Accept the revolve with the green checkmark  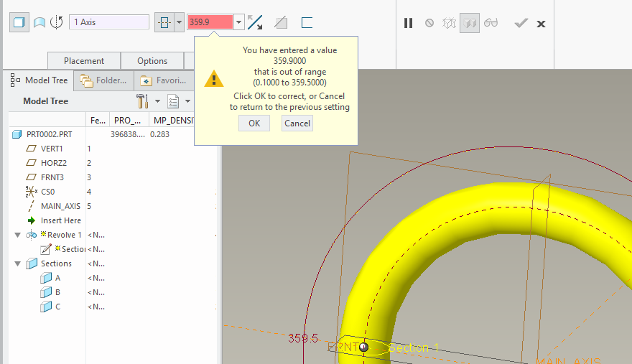coord(521,23)
